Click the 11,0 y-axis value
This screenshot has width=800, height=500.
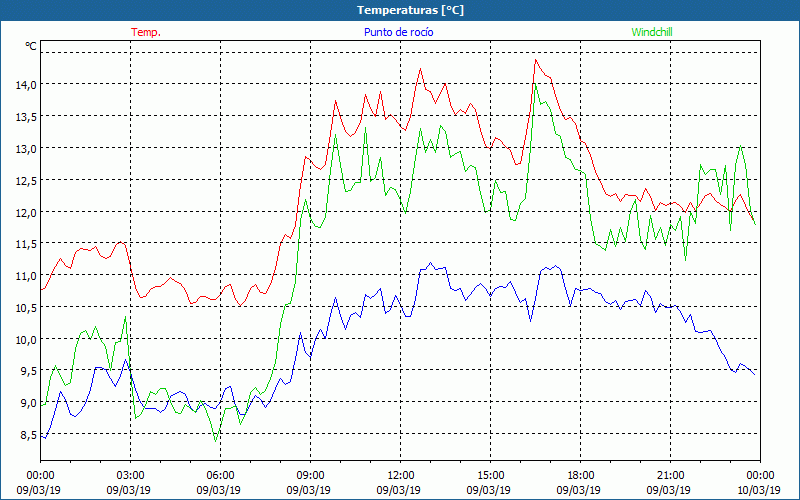26,276
